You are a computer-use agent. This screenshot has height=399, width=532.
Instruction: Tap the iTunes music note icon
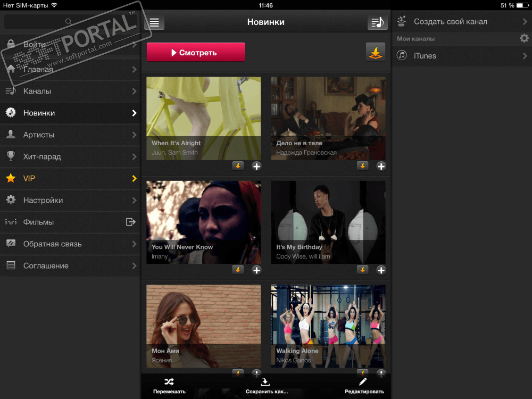[402, 55]
